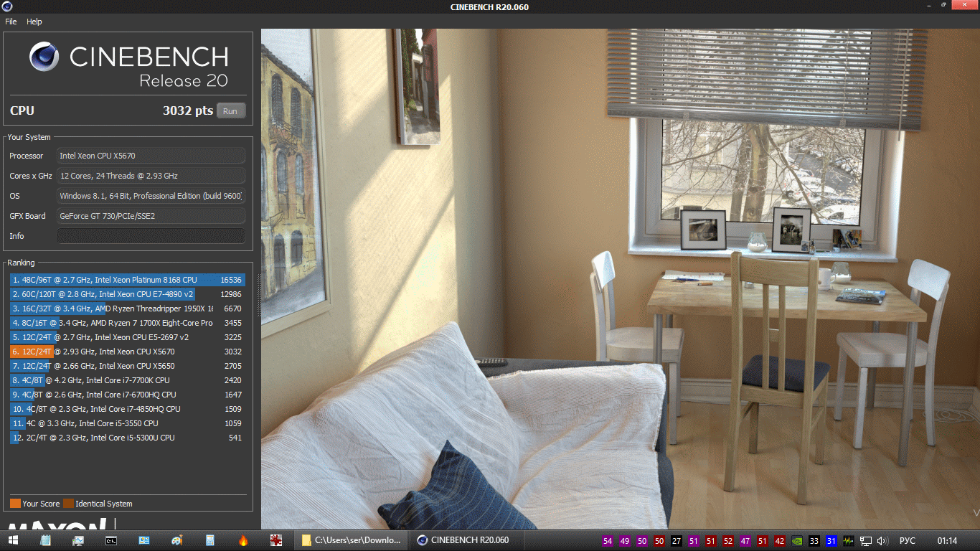Open Paint from the taskbar
980x551 pixels.
tap(177, 540)
